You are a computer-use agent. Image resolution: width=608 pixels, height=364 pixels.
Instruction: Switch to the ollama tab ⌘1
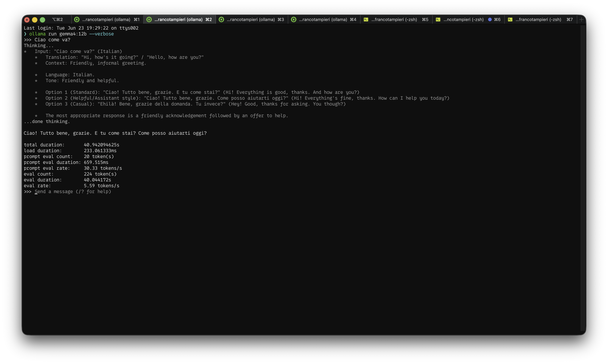pos(107,19)
